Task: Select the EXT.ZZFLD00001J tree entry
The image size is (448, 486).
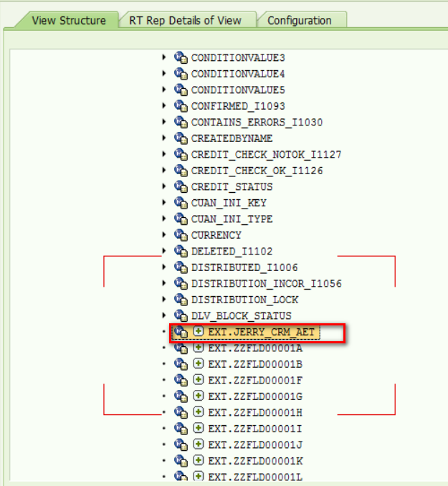Action: coord(255,444)
